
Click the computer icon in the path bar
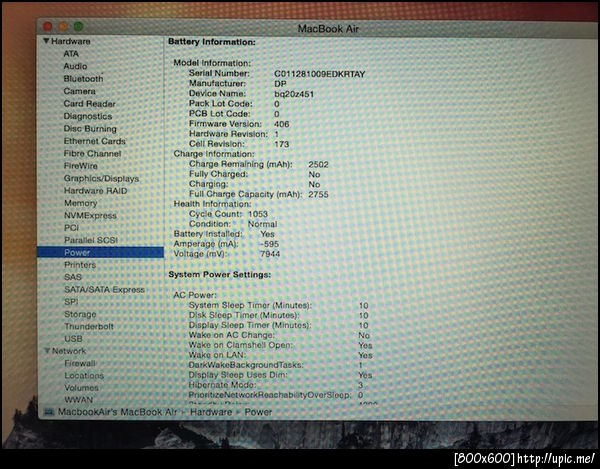[x=49, y=412]
